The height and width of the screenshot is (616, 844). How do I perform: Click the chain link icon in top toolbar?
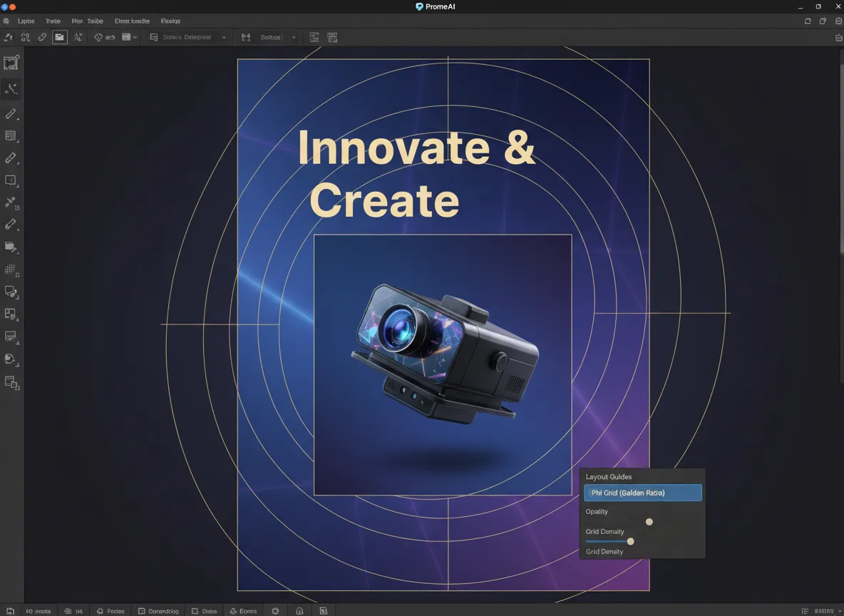coord(42,37)
